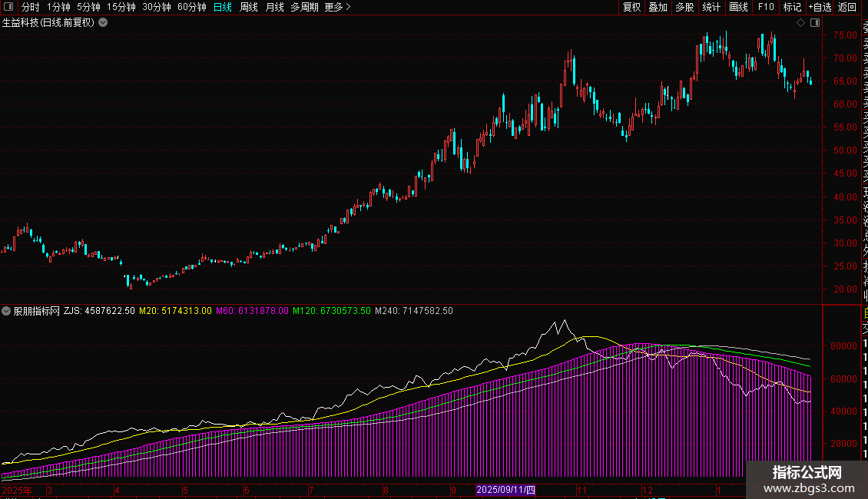Click the 复权 adjustment button

tap(631, 7)
